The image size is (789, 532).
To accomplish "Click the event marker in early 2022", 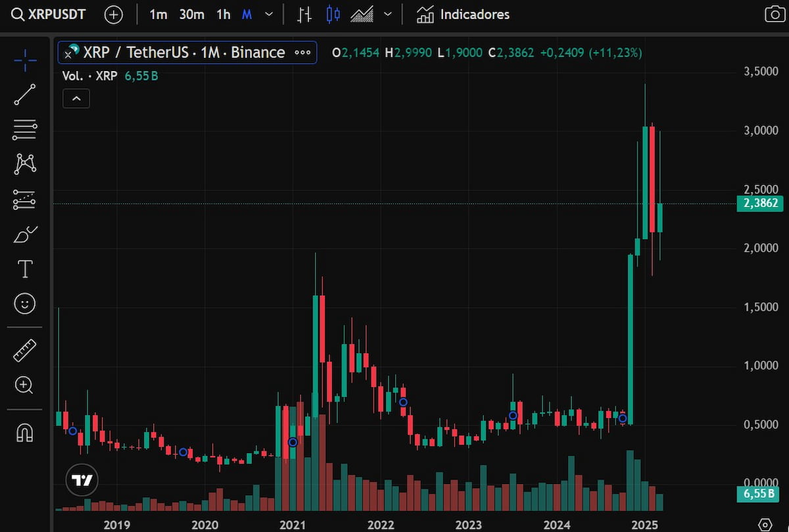I will [403, 402].
